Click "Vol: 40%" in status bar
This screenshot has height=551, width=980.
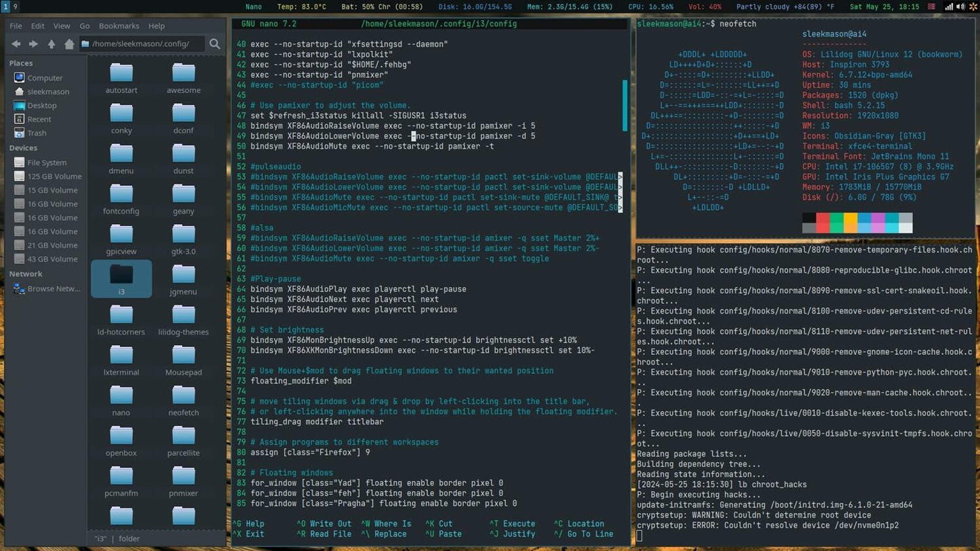point(705,7)
